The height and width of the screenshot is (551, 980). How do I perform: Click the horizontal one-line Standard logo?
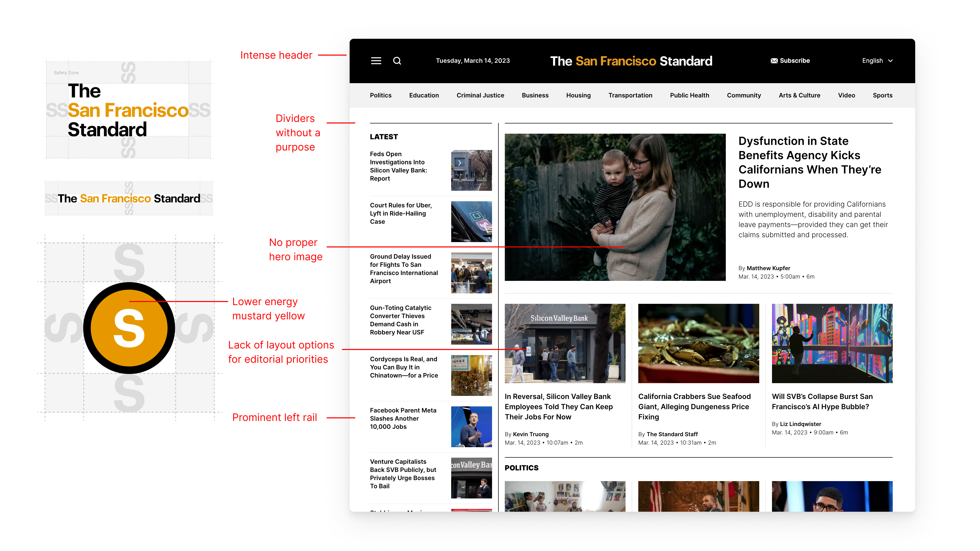click(x=129, y=199)
